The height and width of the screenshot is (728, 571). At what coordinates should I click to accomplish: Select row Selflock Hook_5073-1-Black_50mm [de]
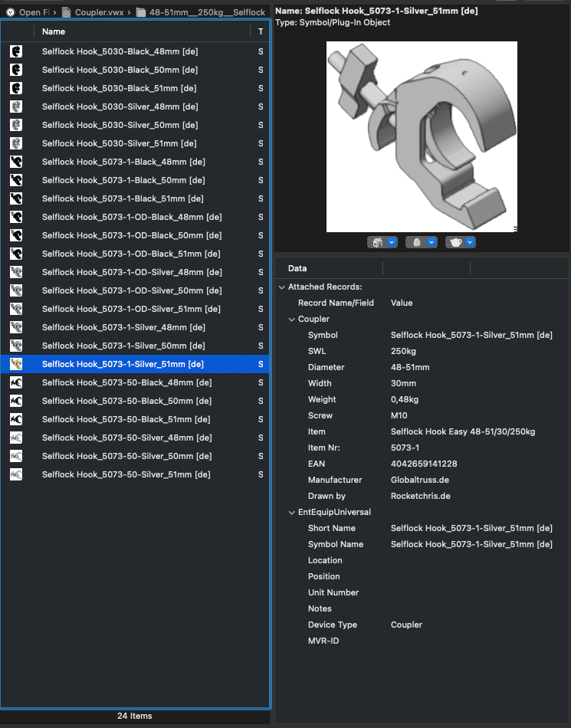click(x=135, y=180)
